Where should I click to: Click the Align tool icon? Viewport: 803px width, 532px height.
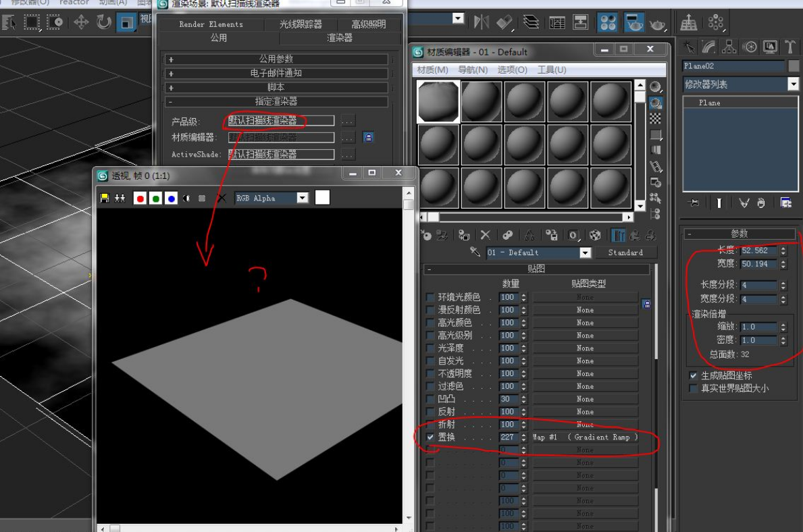(505, 22)
